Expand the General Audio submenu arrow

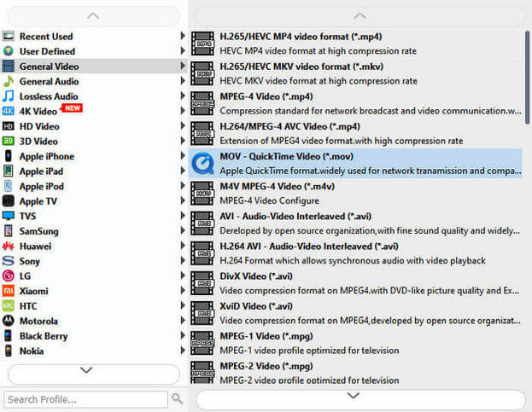[x=183, y=81]
